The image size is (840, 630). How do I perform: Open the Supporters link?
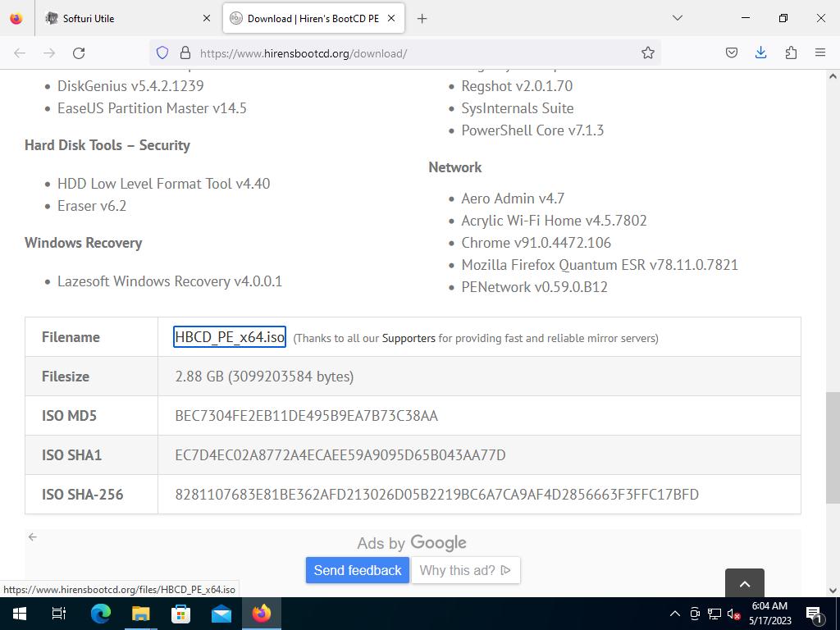click(x=409, y=338)
